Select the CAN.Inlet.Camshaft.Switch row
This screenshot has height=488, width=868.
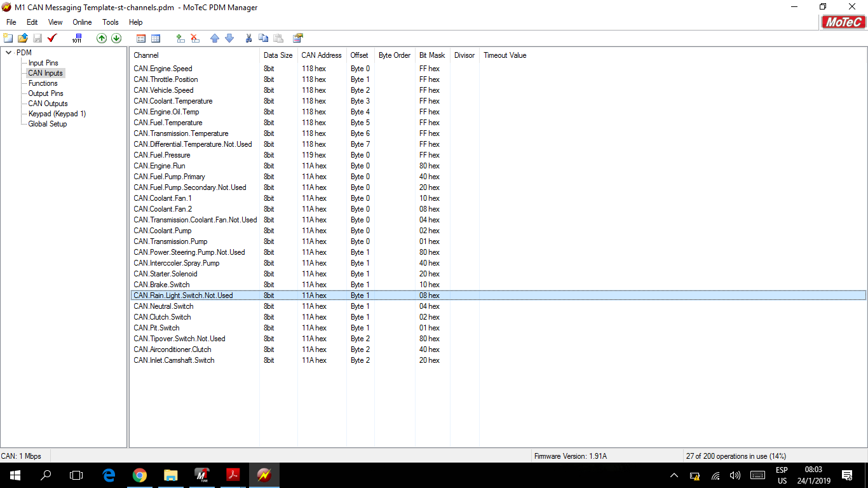(x=498, y=360)
